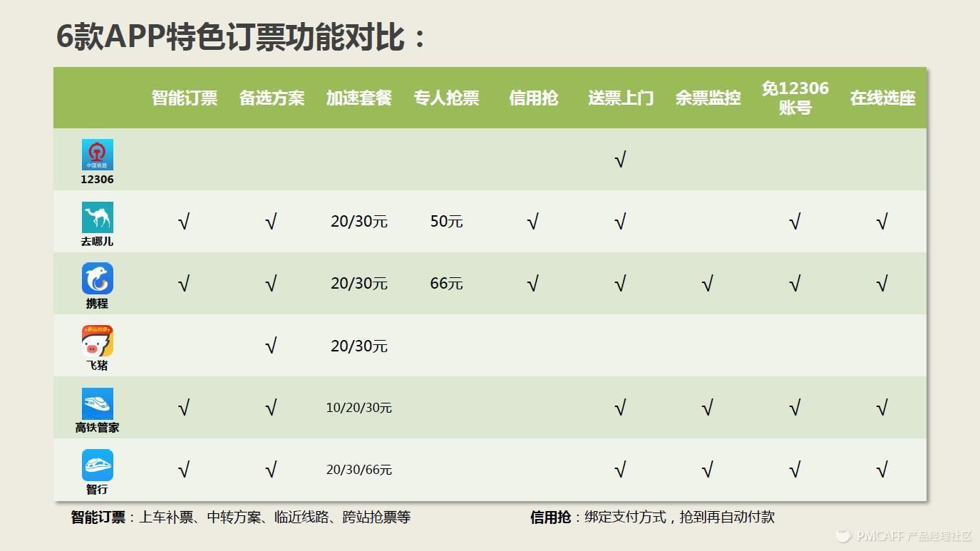Click the 66元 cell in 携程 row

[x=446, y=284]
